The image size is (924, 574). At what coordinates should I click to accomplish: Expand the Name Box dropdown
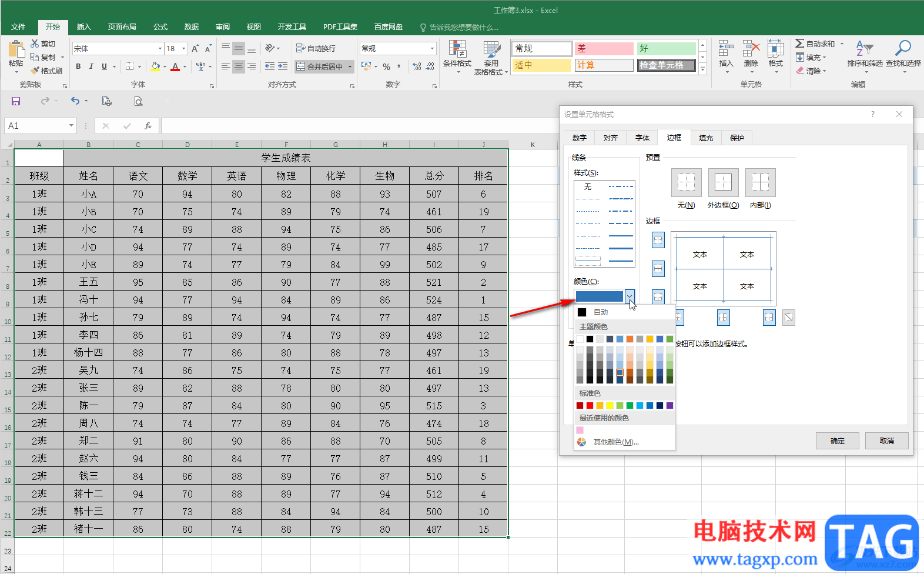[71, 125]
